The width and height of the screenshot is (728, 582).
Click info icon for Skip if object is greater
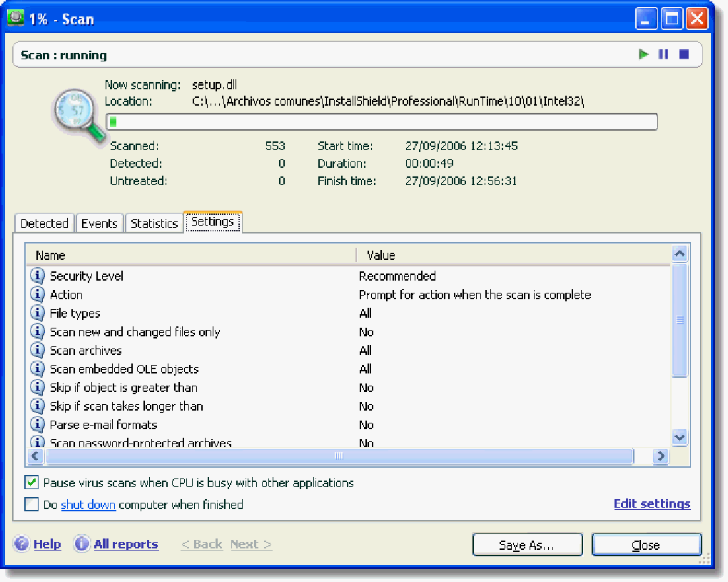(x=38, y=387)
